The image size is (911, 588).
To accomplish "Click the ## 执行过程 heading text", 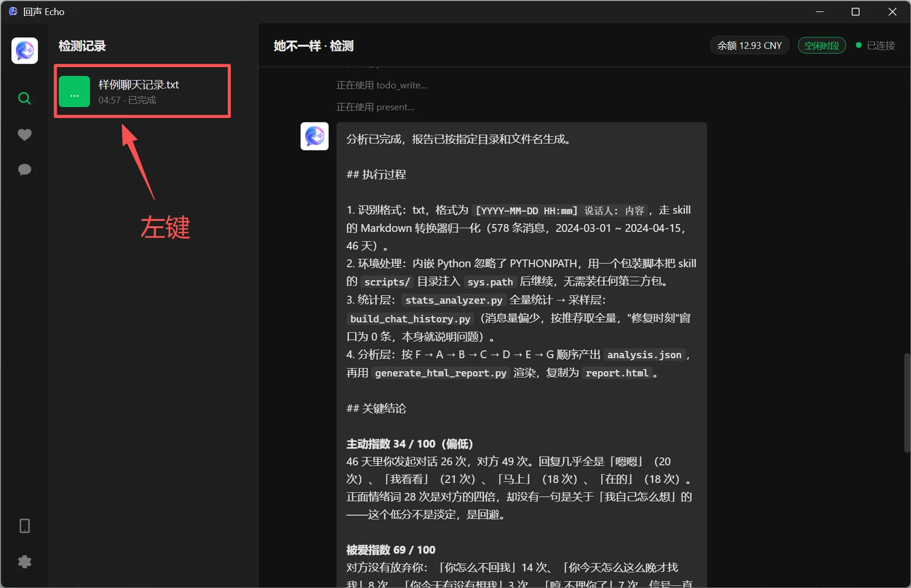I will point(376,175).
